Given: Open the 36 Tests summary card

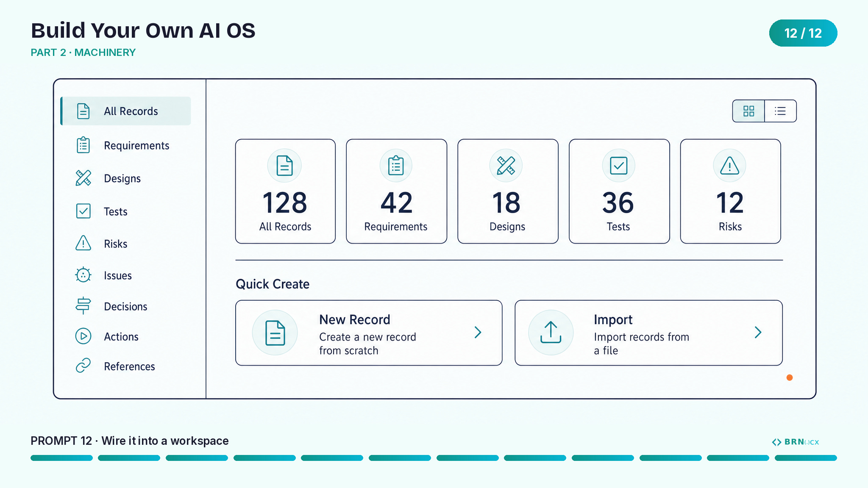Looking at the screenshot, I should (x=619, y=191).
